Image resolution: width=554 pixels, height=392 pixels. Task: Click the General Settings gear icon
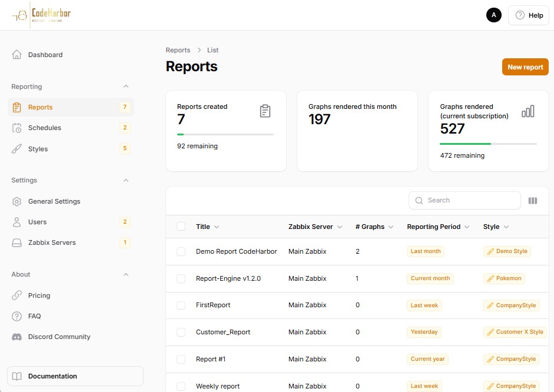pyautogui.click(x=16, y=201)
